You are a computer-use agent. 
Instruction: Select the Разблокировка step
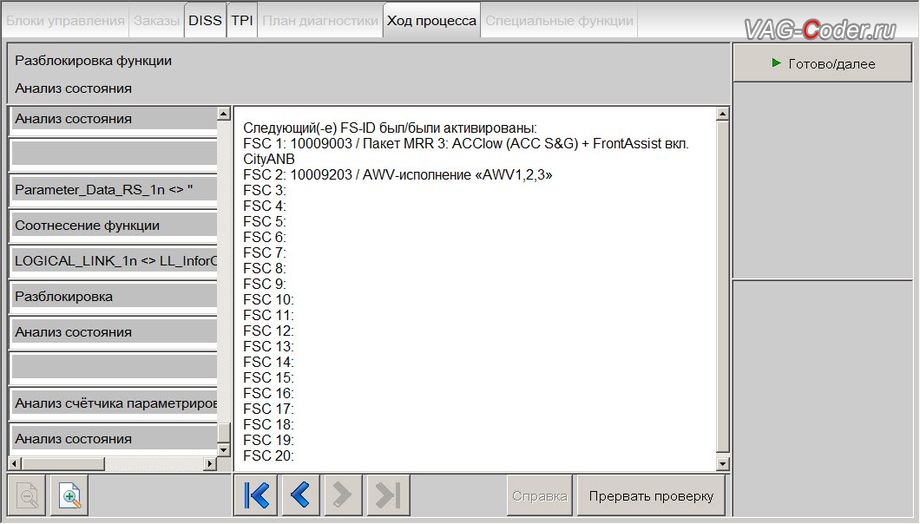click(x=114, y=296)
